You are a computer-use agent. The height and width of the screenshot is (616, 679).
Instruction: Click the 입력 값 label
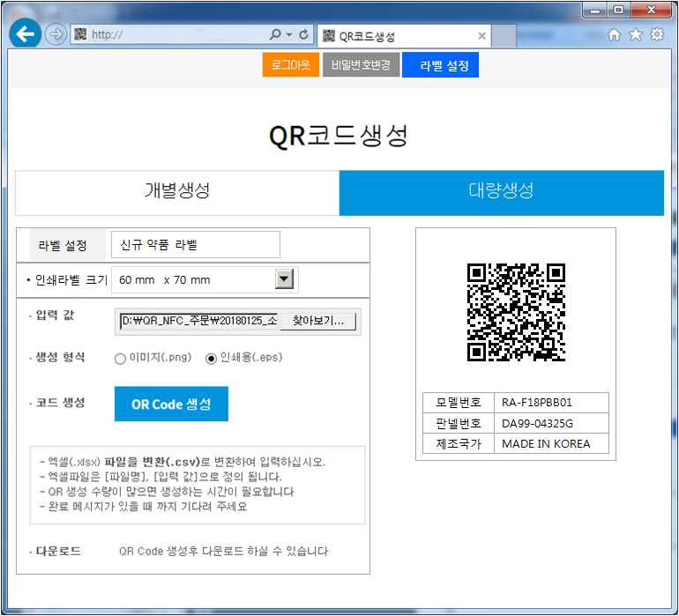tap(55, 315)
